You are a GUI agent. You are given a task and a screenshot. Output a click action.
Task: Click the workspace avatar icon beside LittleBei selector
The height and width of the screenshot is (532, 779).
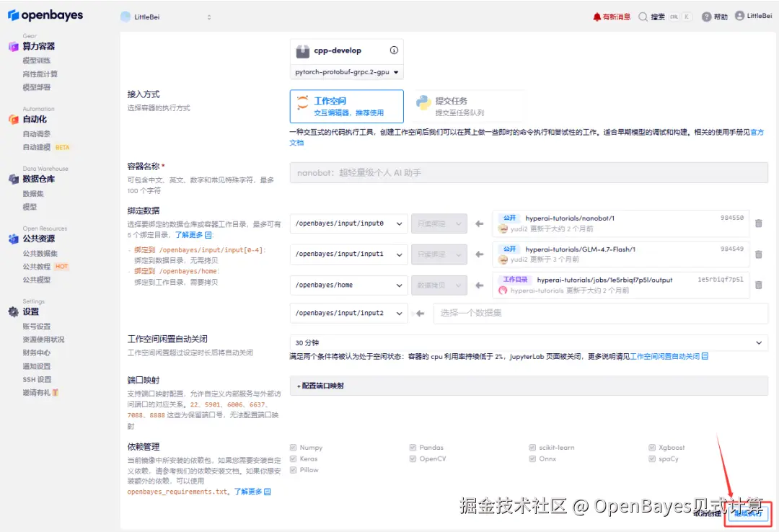[x=126, y=17]
